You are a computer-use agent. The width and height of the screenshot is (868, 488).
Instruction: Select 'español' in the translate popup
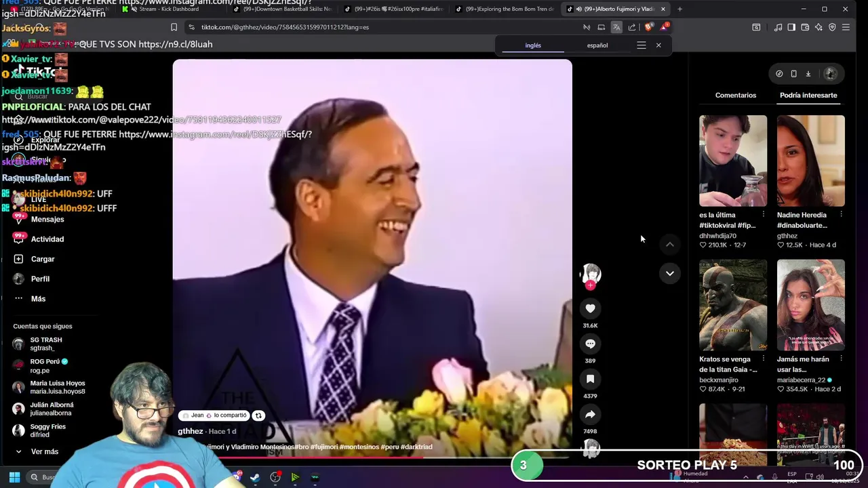coord(597,45)
